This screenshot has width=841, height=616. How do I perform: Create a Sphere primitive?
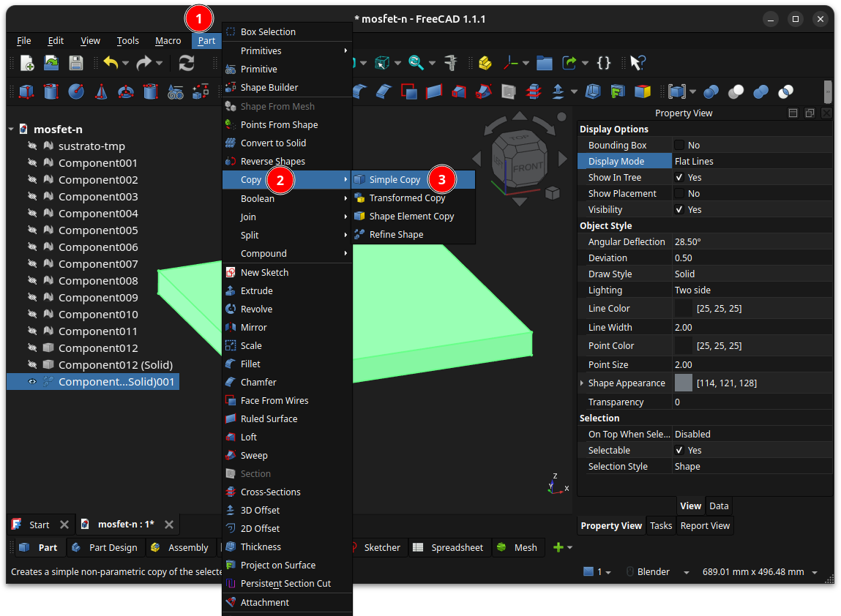click(x=76, y=91)
